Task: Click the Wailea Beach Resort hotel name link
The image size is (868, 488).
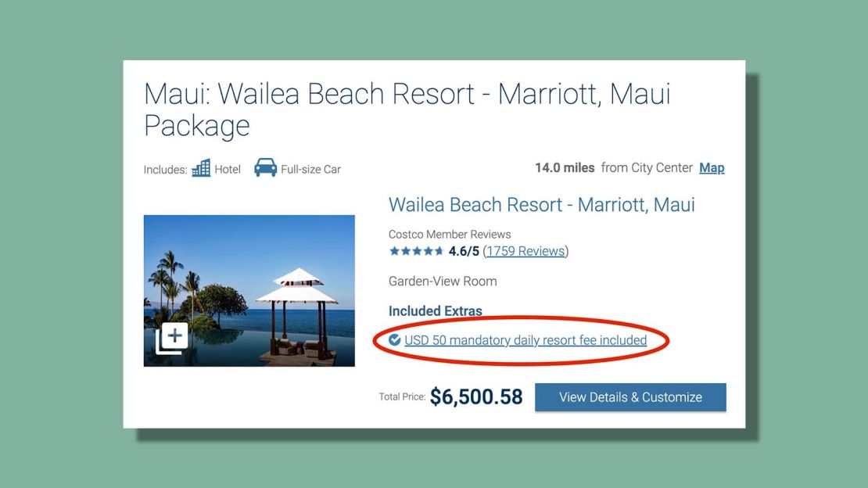Action: 541,205
